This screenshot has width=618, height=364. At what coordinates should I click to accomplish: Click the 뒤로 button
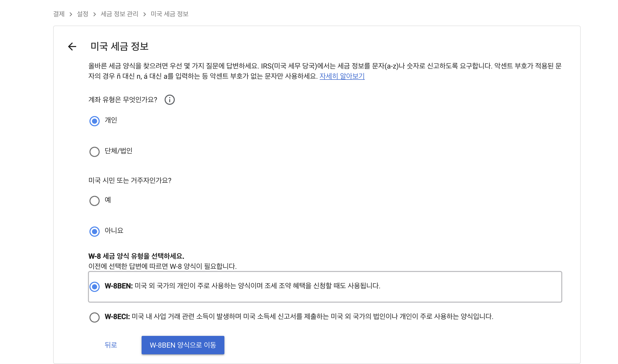pyautogui.click(x=111, y=345)
